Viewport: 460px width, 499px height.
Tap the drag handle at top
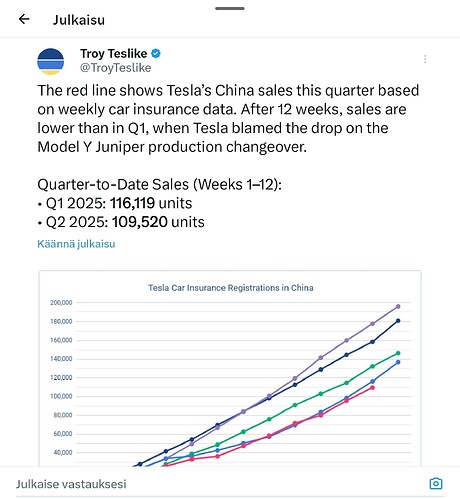pyautogui.click(x=230, y=8)
